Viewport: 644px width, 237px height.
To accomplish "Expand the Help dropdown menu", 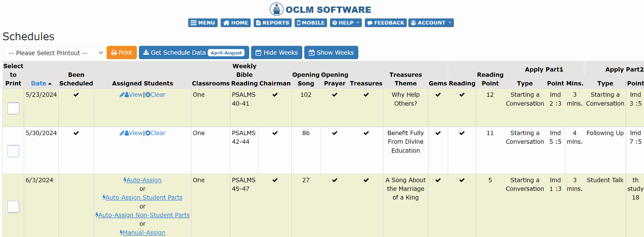I will pyautogui.click(x=346, y=23).
